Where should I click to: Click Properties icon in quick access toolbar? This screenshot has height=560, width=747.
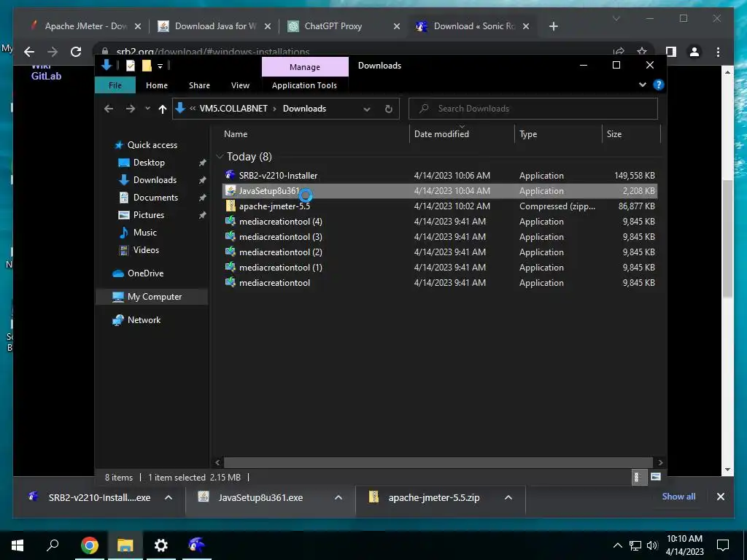(x=131, y=66)
